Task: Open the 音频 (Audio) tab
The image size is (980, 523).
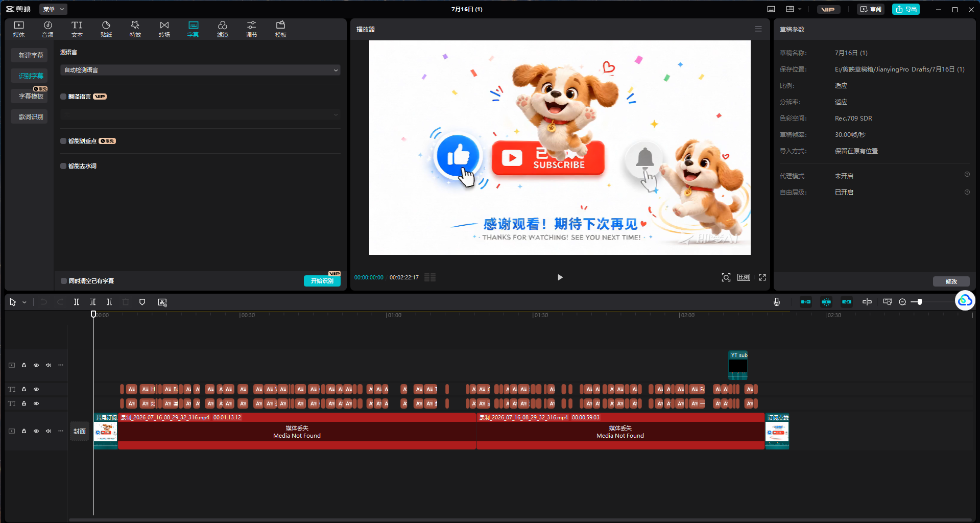Action: tap(47, 29)
